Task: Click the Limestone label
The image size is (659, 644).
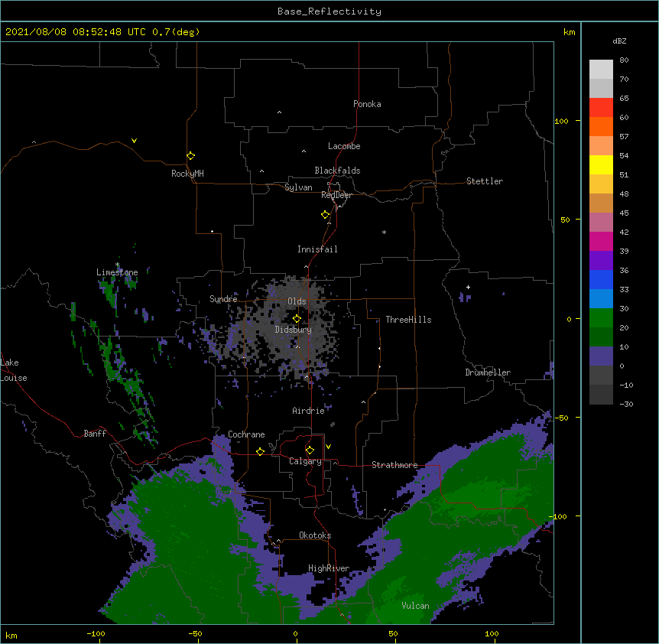Action: (117, 272)
